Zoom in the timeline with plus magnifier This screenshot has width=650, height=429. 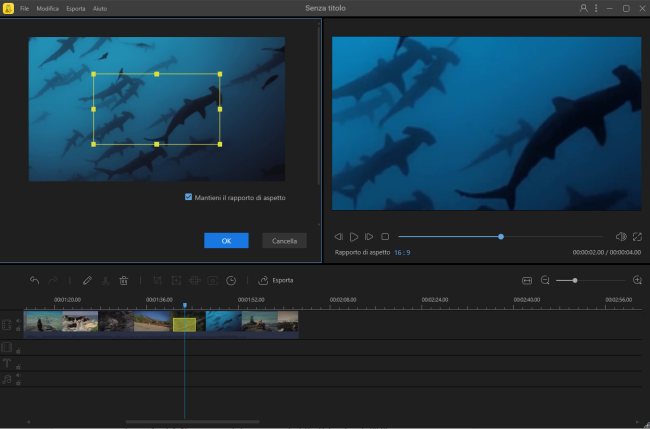click(x=638, y=280)
